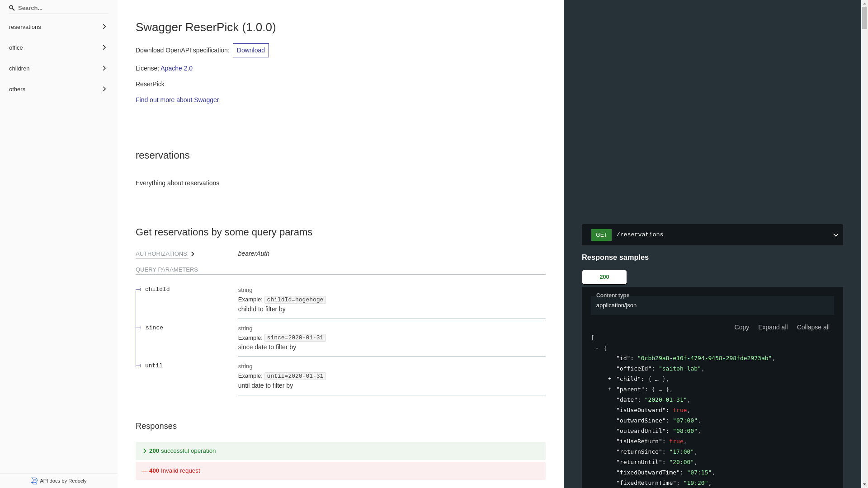The width and height of the screenshot is (868, 488).
Task: Click the QUERY PARAMETERS label
Action: click(x=167, y=270)
